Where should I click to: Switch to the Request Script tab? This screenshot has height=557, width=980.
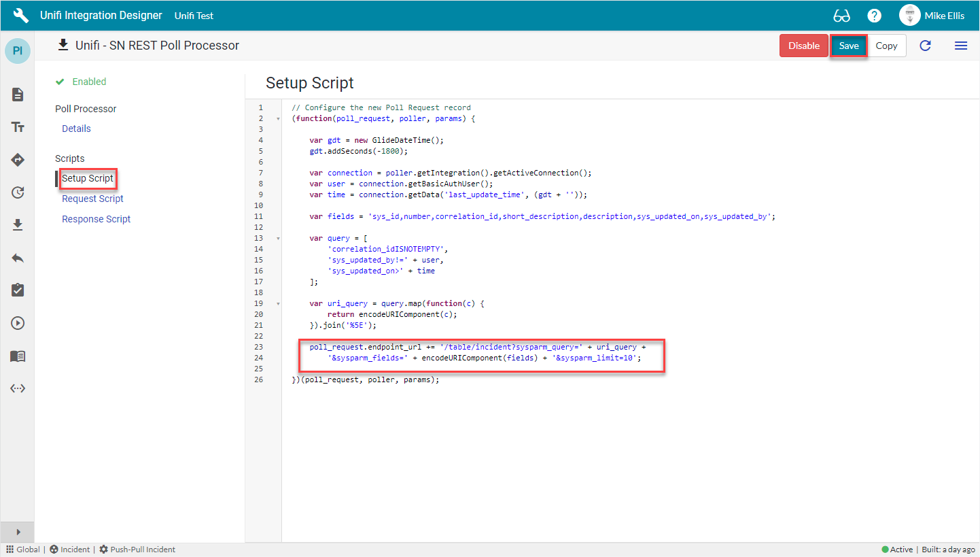(x=92, y=199)
